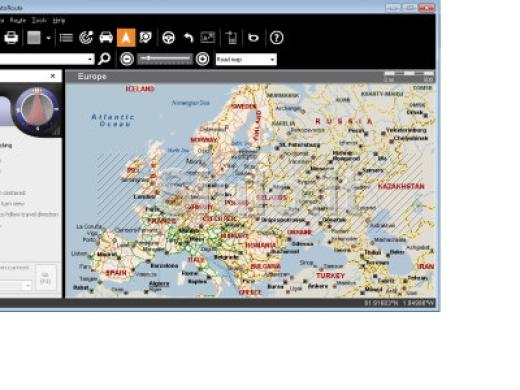Expand the arrow next to the gray square
Viewport: 520px width, 390px height.
point(48,38)
